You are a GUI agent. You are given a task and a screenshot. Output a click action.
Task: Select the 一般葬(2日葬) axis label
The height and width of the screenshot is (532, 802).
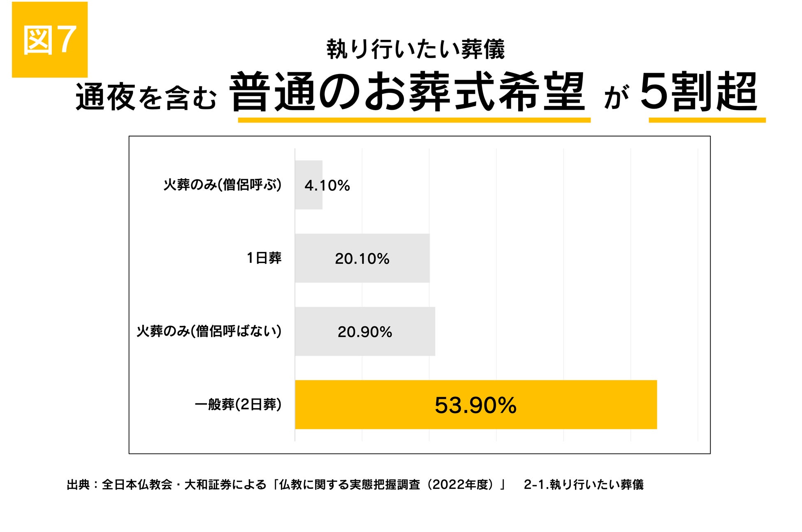[x=238, y=405]
